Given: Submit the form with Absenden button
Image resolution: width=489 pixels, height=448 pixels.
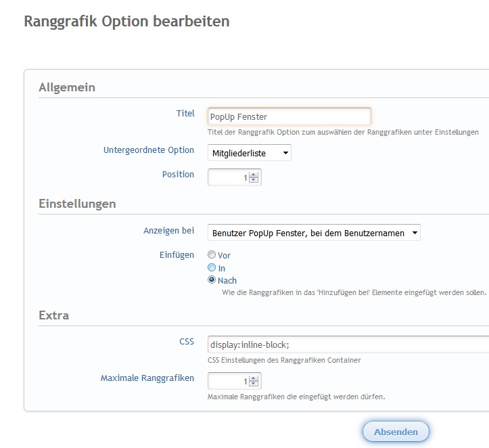Looking at the screenshot, I should [396, 432].
